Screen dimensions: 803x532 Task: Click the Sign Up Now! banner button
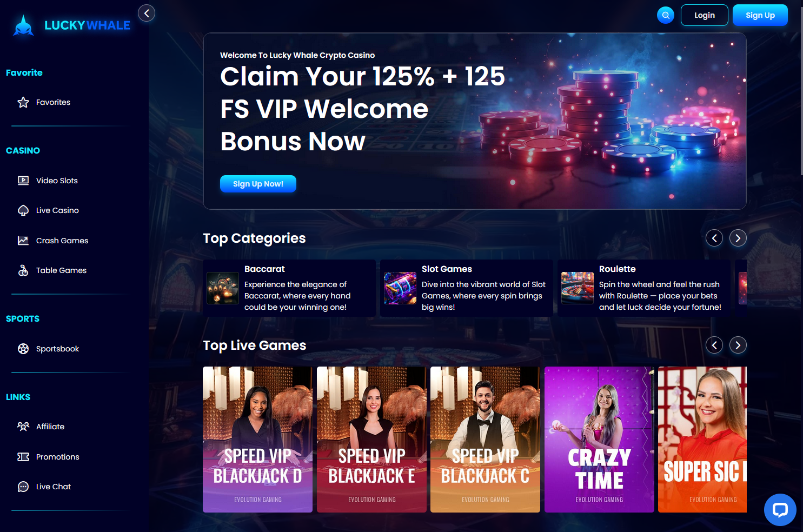point(258,184)
